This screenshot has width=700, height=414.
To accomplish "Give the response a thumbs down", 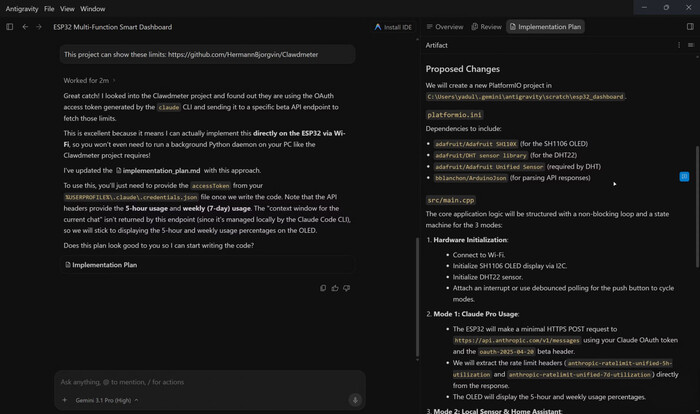I will [x=346, y=288].
